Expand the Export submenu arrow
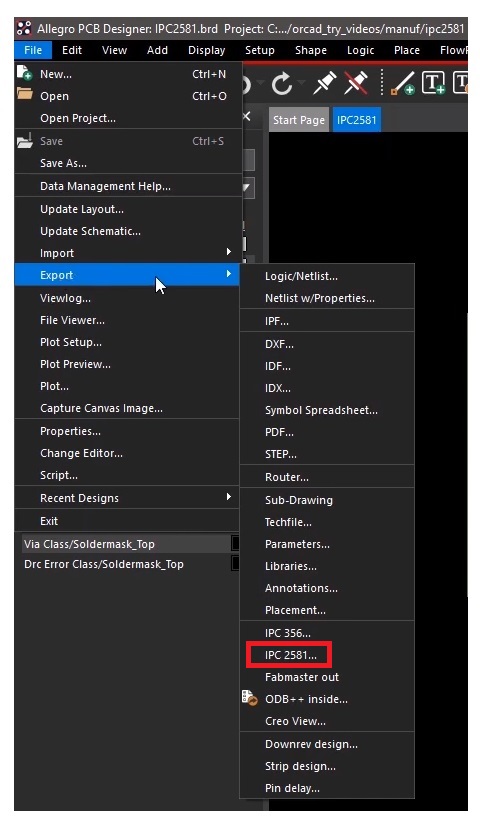Image resolution: width=480 pixels, height=831 pixels. (228, 273)
